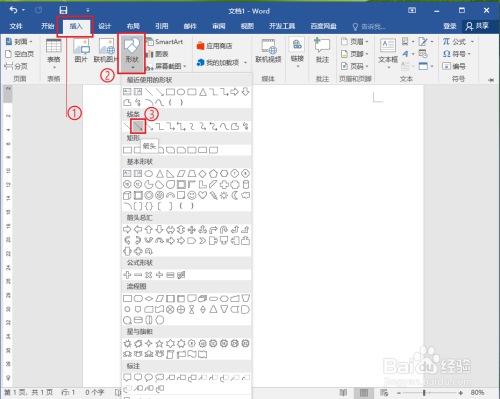The image size is (500, 399).
Task: Click the Numbering (编号) button
Action: [454, 66]
